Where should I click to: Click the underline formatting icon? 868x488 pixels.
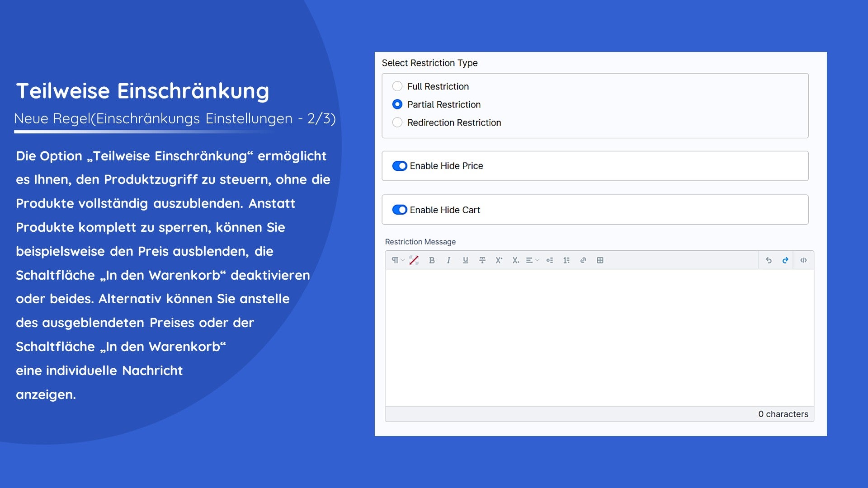point(465,260)
